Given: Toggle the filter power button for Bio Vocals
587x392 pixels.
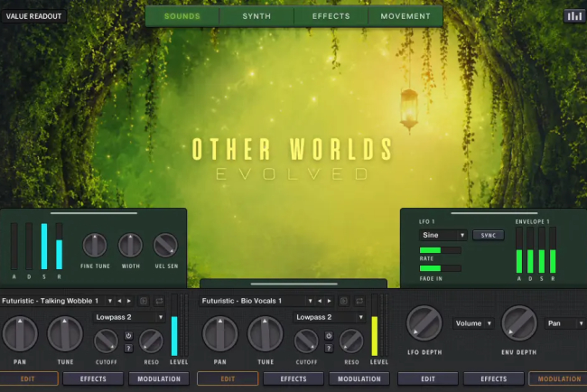Looking at the screenshot, I should [x=329, y=336].
